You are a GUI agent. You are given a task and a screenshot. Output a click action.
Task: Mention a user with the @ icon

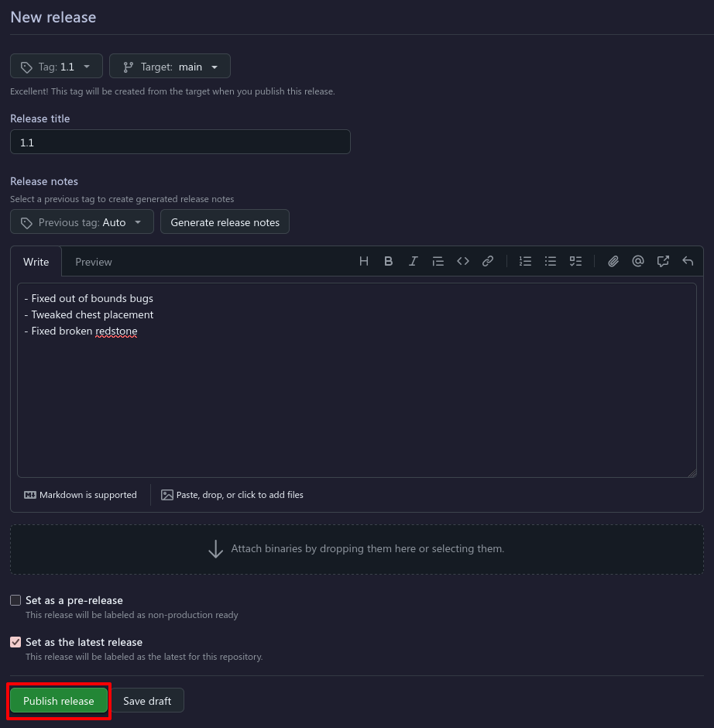point(638,262)
